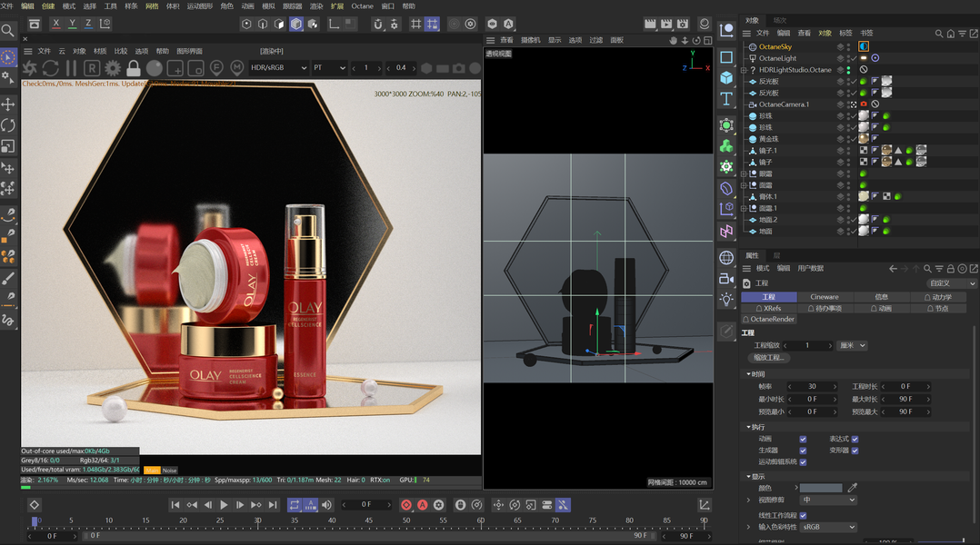The image size is (980, 545).
Task: Toggle visibility dots for 黄金珠 object
Action: pos(848,139)
